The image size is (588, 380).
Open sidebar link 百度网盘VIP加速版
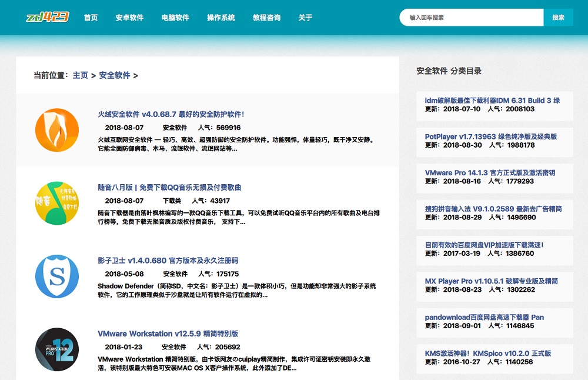pos(484,245)
